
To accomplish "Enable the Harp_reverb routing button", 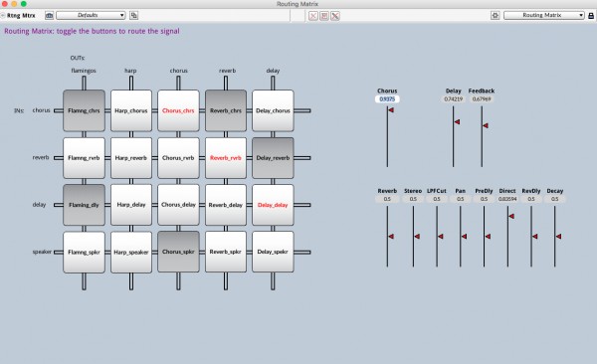I will click(131, 158).
